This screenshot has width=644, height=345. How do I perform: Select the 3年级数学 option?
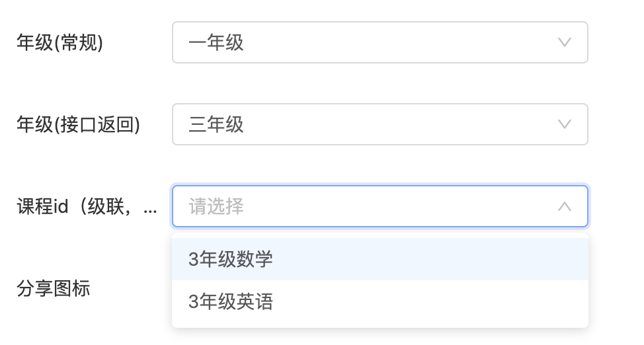coord(231,259)
